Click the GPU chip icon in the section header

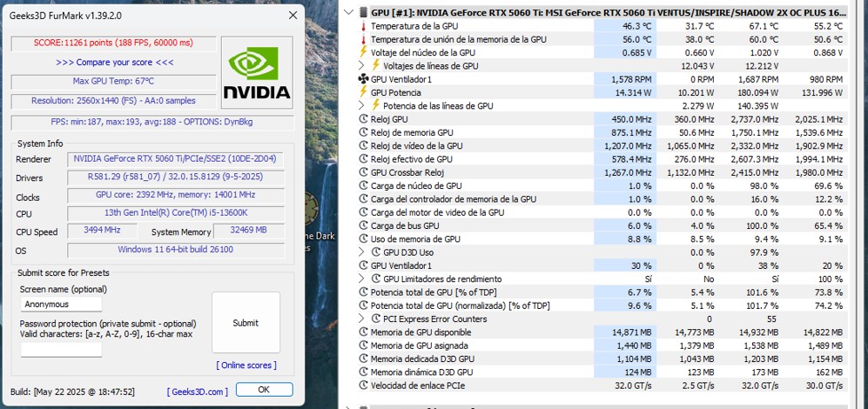(363, 13)
